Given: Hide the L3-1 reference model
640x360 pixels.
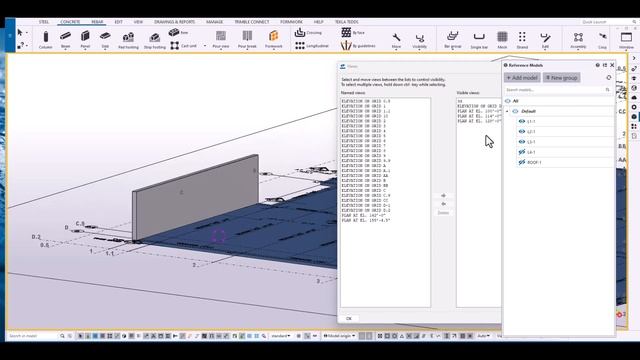Looking at the screenshot, I should pyautogui.click(x=522, y=142).
